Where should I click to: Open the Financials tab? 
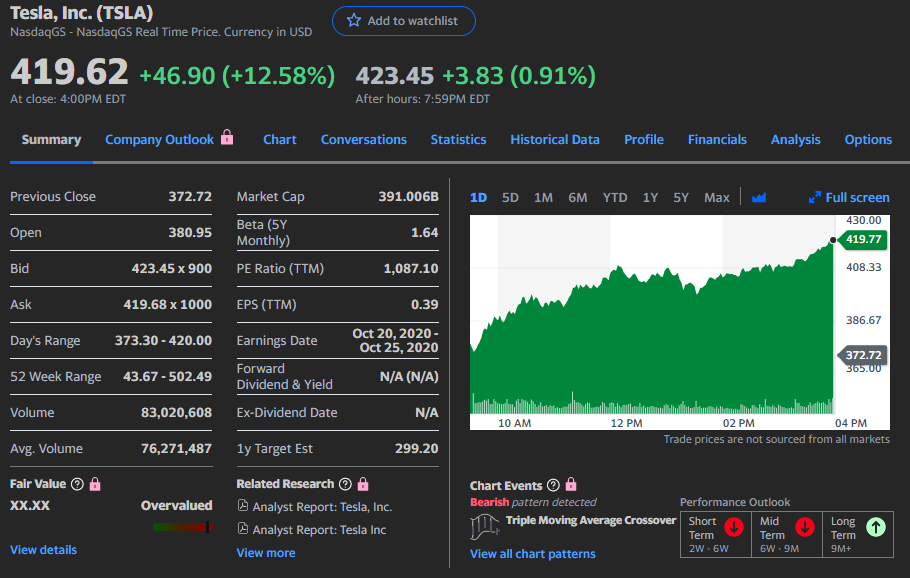[717, 140]
